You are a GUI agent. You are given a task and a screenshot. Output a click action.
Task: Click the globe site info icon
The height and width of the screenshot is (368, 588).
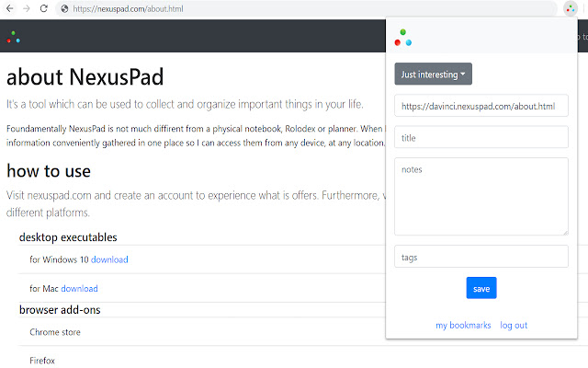(x=64, y=8)
